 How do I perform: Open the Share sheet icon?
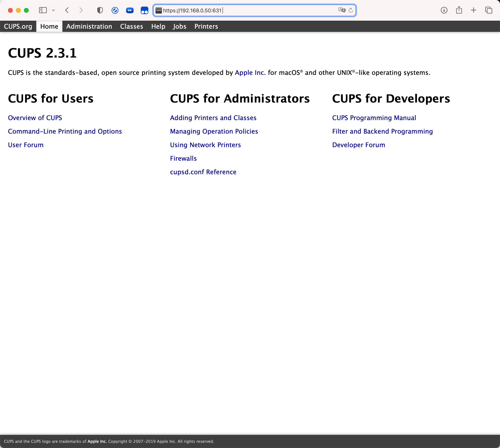pos(459,10)
